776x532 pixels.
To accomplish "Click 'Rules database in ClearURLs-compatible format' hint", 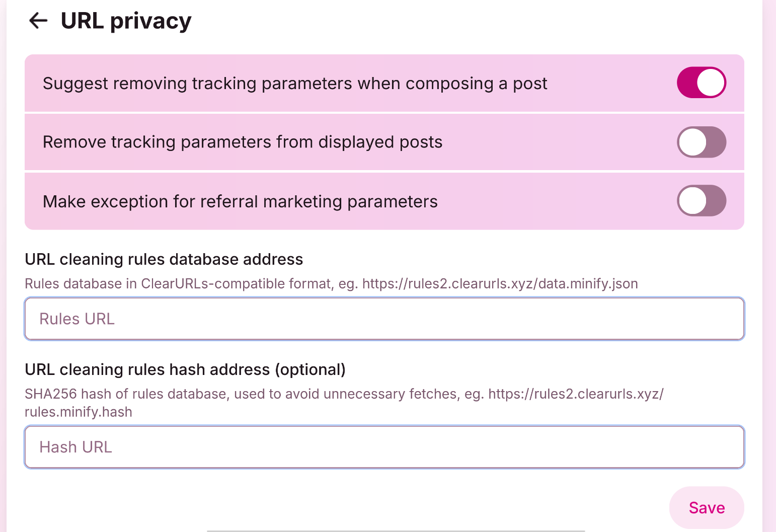I will (178, 284).
